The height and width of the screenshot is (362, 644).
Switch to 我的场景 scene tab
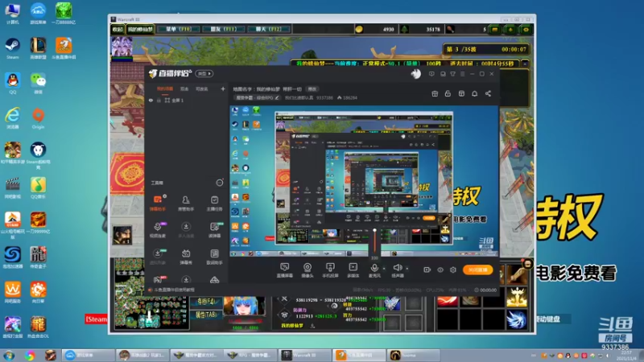165,88
